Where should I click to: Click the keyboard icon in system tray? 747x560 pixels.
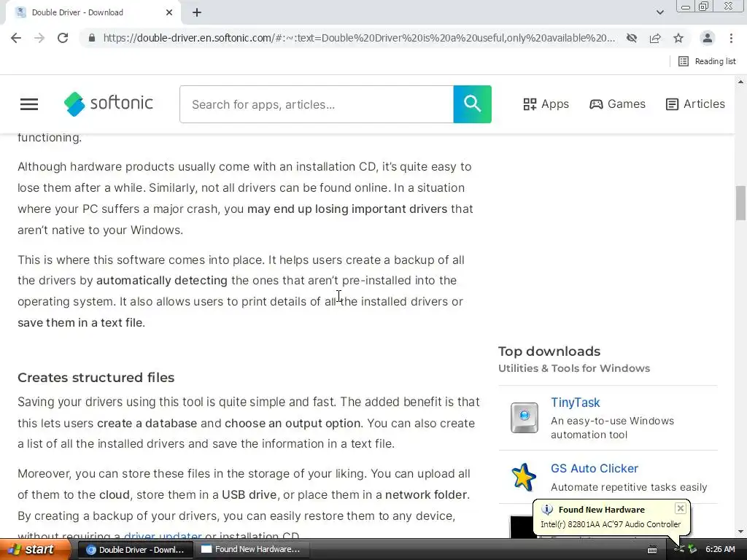pyautogui.click(x=652, y=550)
